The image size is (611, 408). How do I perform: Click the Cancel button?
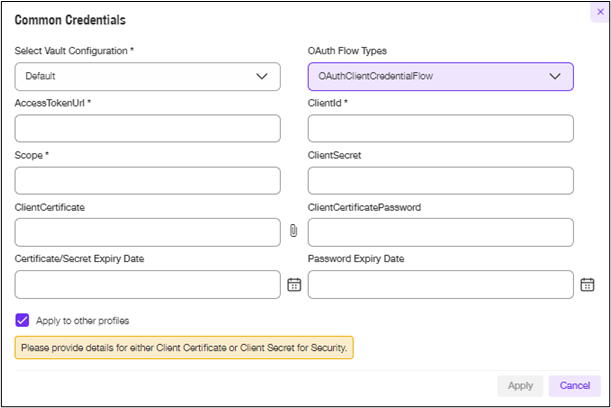click(x=575, y=386)
